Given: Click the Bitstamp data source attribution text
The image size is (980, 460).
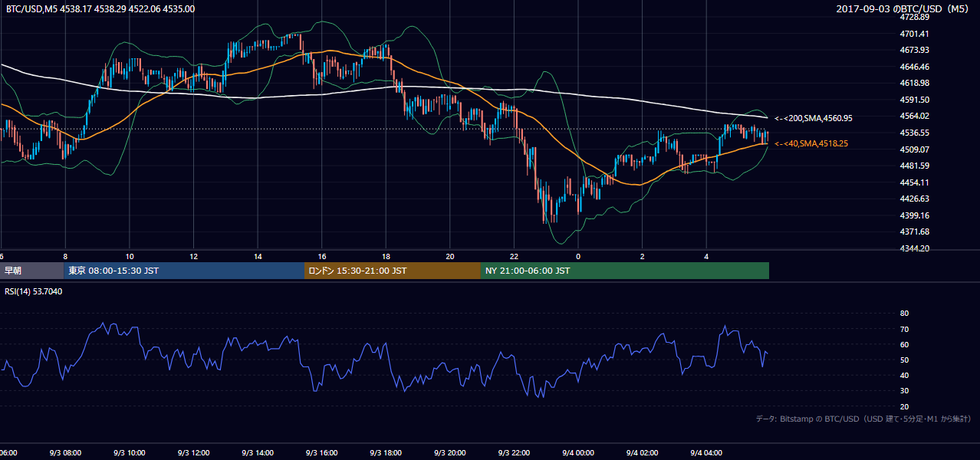Looking at the screenshot, I should click(x=864, y=419).
